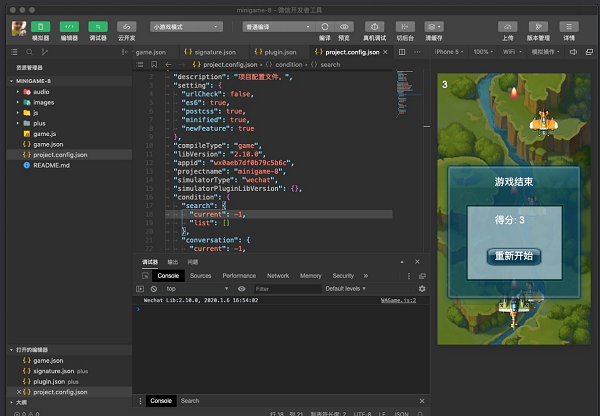Maximize the debugger panel up arrow
The height and width of the screenshot is (416, 600).
click(x=402, y=262)
